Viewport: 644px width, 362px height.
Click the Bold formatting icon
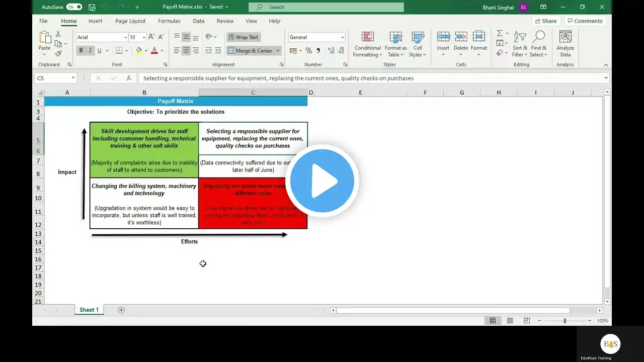click(80, 50)
